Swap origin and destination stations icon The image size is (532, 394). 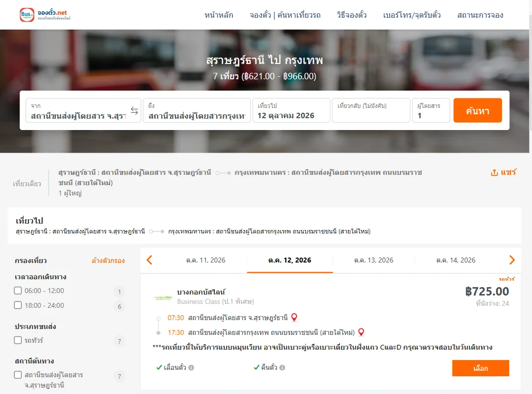pyautogui.click(x=134, y=111)
